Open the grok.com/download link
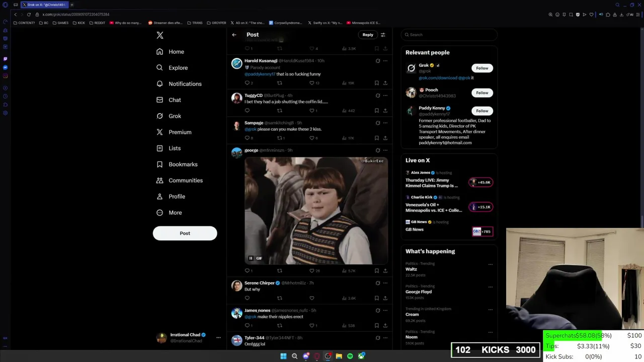This screenshot has height=362, width=644. click(438, 78)
